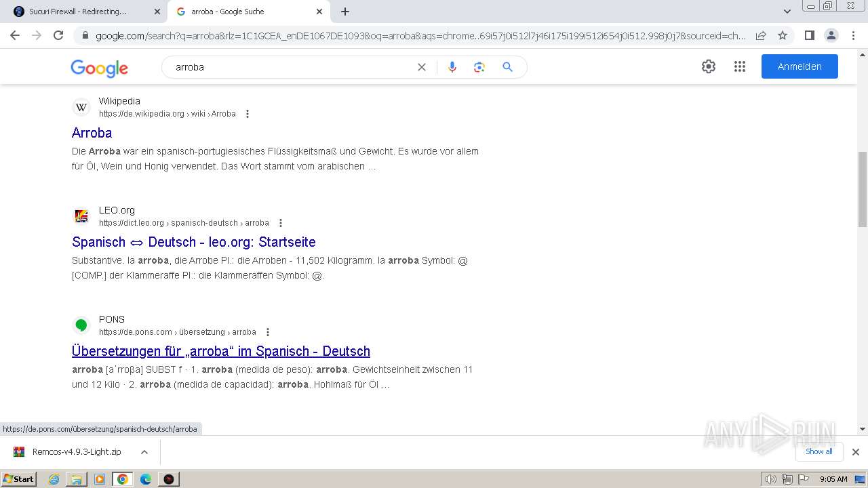868x488 pixels.
Task: Open more options for the PONS result
Action: click(268, 332)
